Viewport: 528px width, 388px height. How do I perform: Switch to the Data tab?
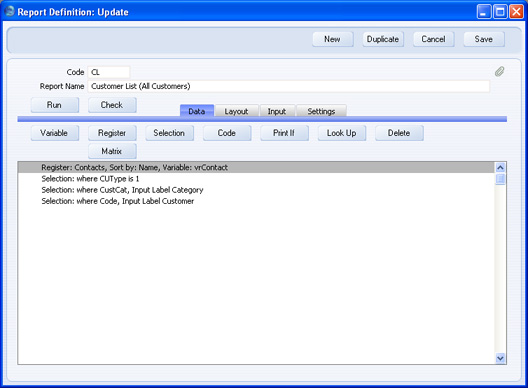197,111
